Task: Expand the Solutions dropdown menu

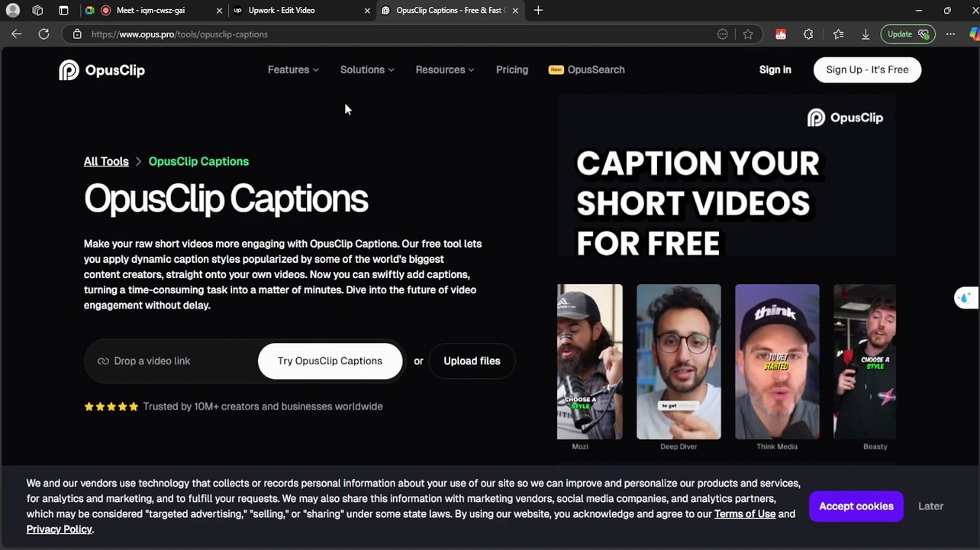Action: (x=367, y=70)
